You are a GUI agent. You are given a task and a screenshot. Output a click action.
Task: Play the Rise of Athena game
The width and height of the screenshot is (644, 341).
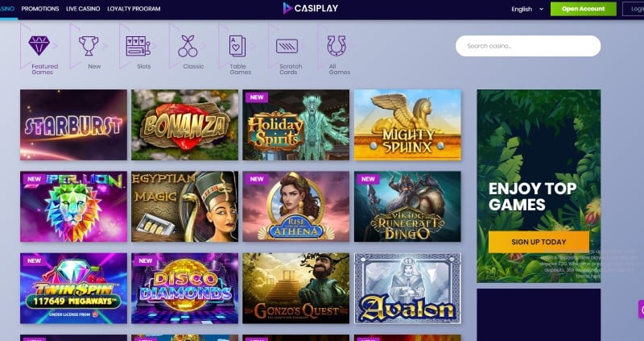coord(295,206)
